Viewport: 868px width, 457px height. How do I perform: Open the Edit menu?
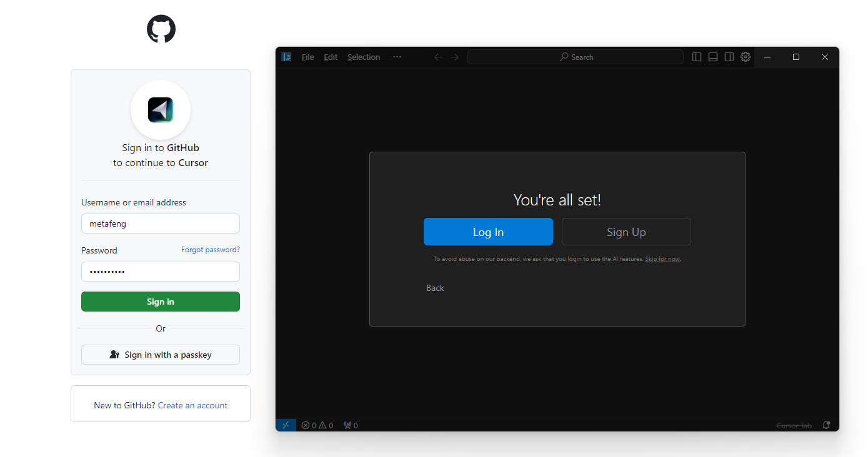pos(331,57)
